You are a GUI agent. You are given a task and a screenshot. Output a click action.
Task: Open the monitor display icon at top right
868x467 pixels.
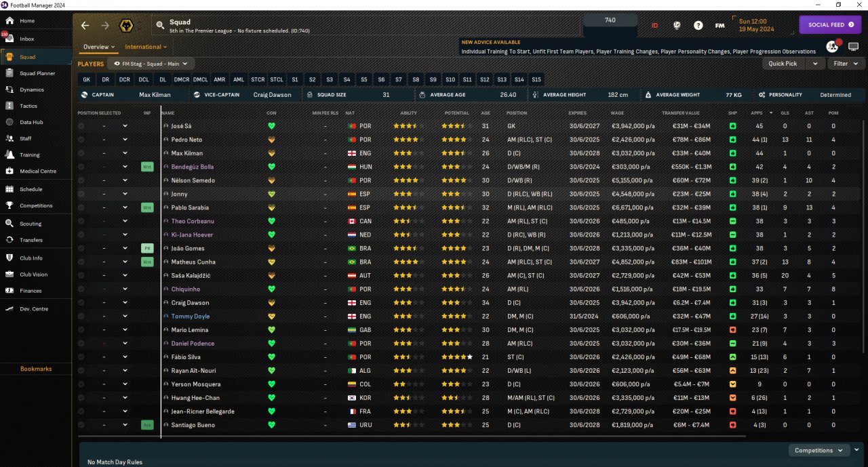point(853,47)
